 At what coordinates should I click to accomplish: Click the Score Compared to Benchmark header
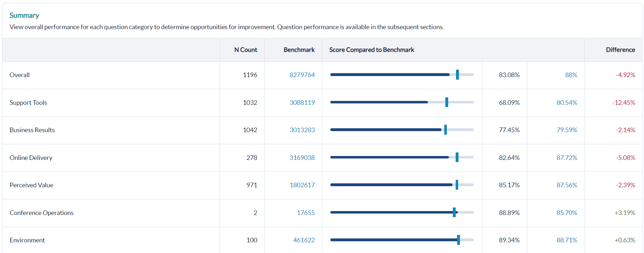pyautogui.click(x=371, y=50)
